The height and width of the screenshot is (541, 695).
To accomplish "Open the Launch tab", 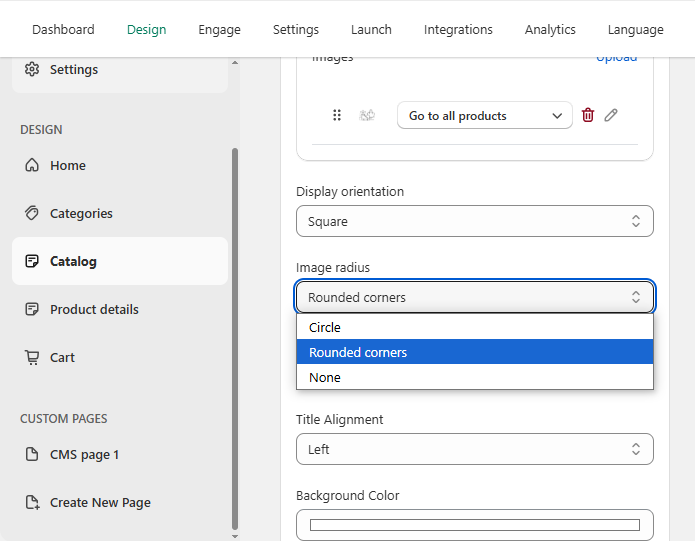I will pos(371,30).
